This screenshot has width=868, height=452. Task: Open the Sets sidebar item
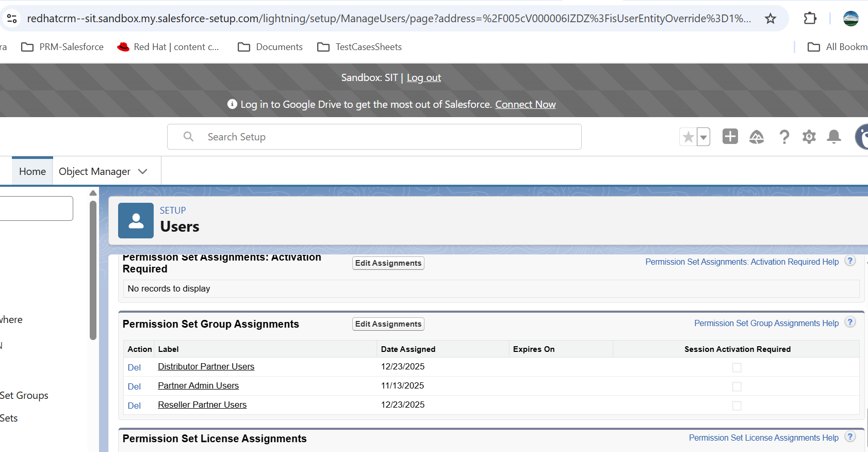click(9, 418)
